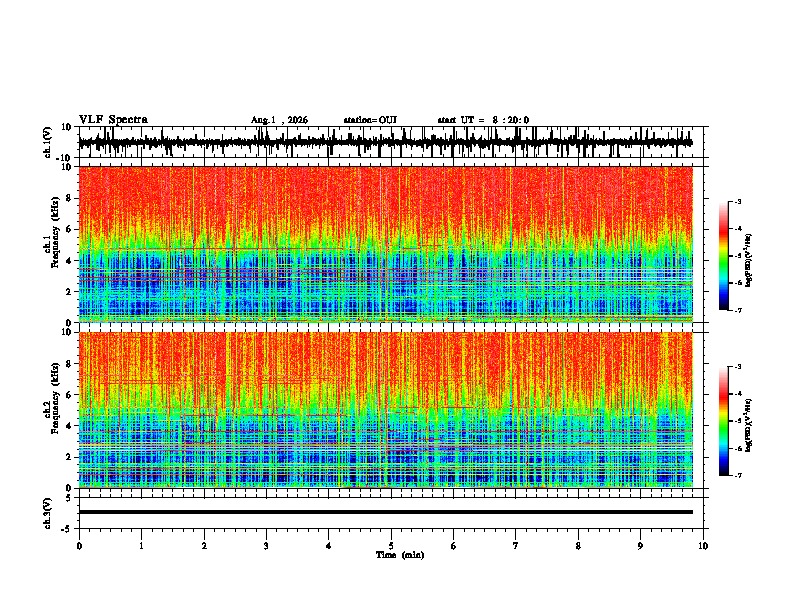The image size is (792, 612).
Task: Click the "-5" label on ch.3(V) axis
Action: [67, 529]
